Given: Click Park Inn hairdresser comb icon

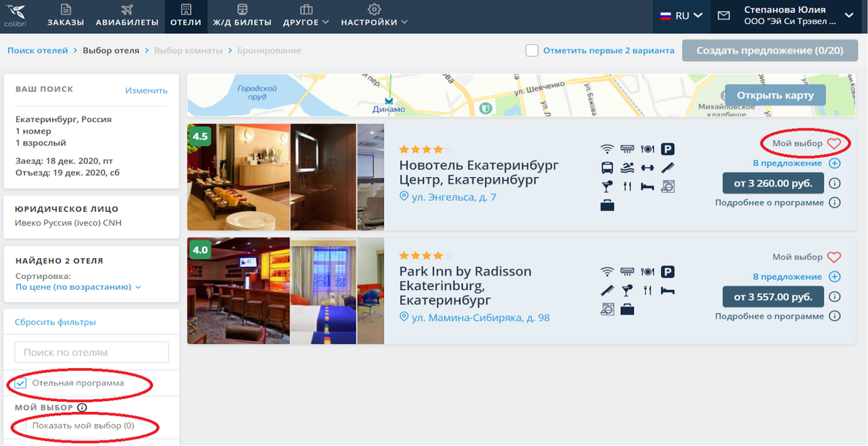Looking at the screenshot, I should [x=608, y=291].
